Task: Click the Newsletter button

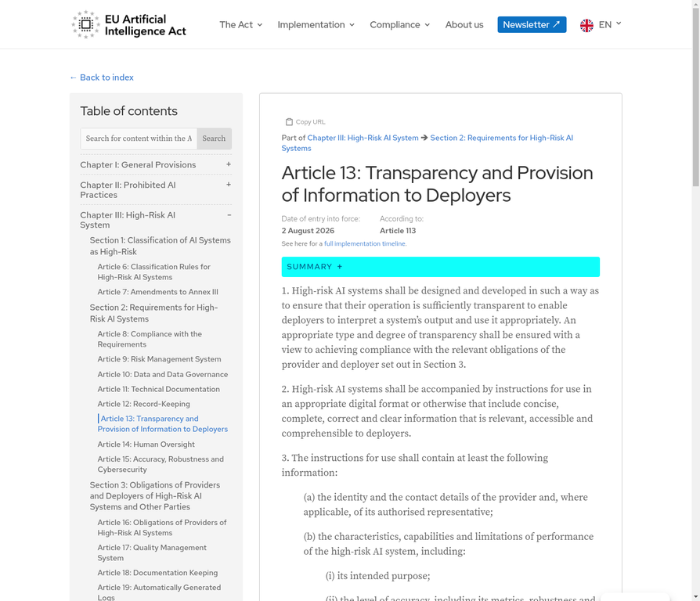Action: 532,25
